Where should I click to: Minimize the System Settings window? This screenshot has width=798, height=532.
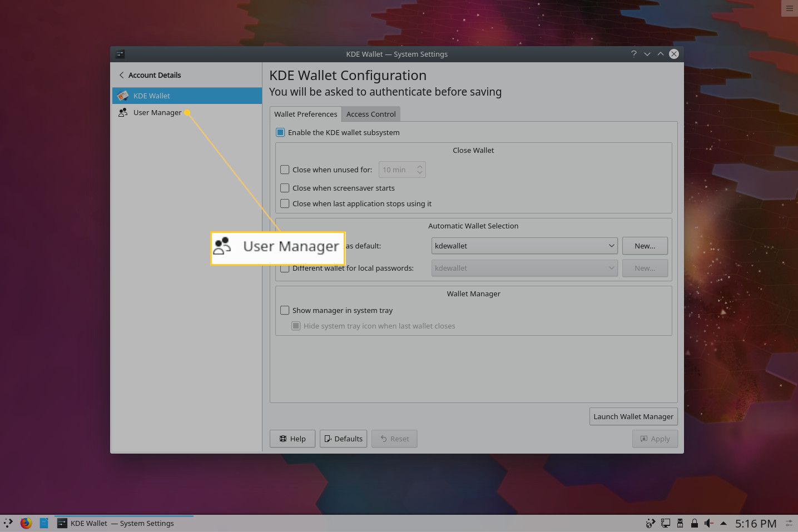(x=647, y=54)
